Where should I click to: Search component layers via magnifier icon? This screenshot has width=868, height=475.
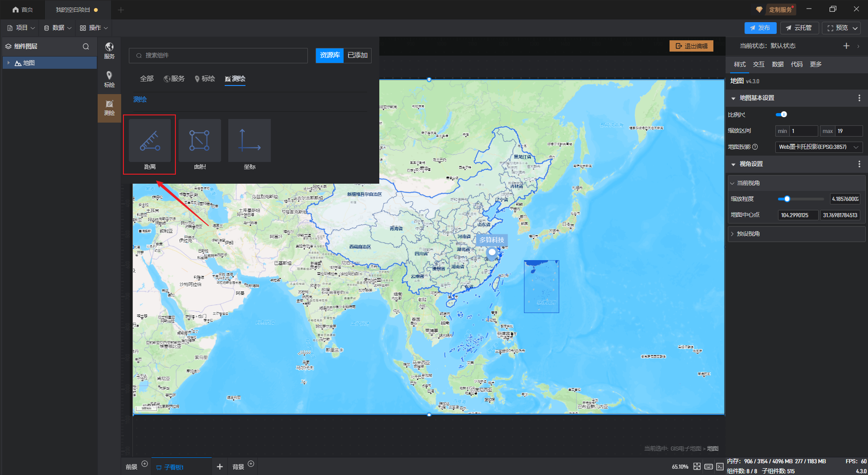86,46
